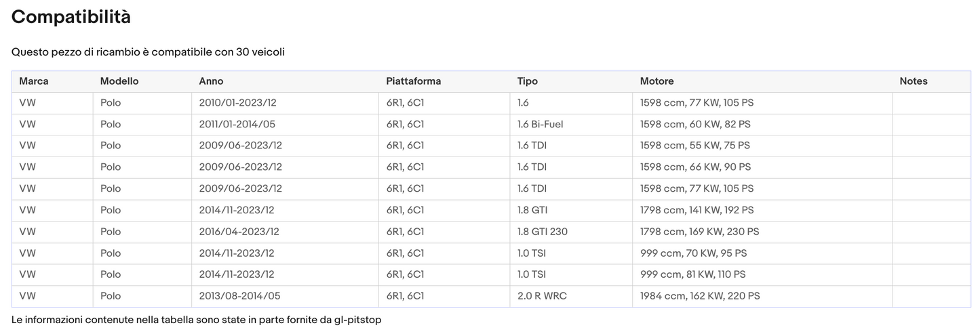Select the 2013/08-2014/05 year cell
The width and height of the screenshot is (980, 336).
click(x=239, y=296)
